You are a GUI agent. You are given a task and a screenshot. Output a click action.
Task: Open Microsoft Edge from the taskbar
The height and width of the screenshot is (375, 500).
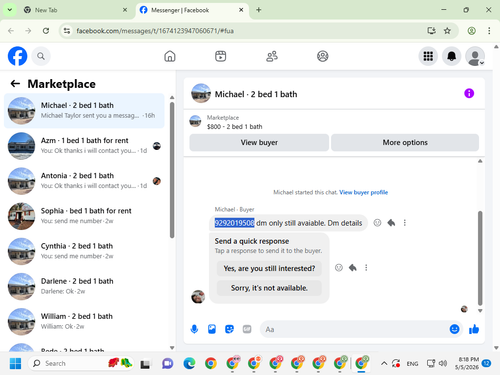tap(189, 363)
